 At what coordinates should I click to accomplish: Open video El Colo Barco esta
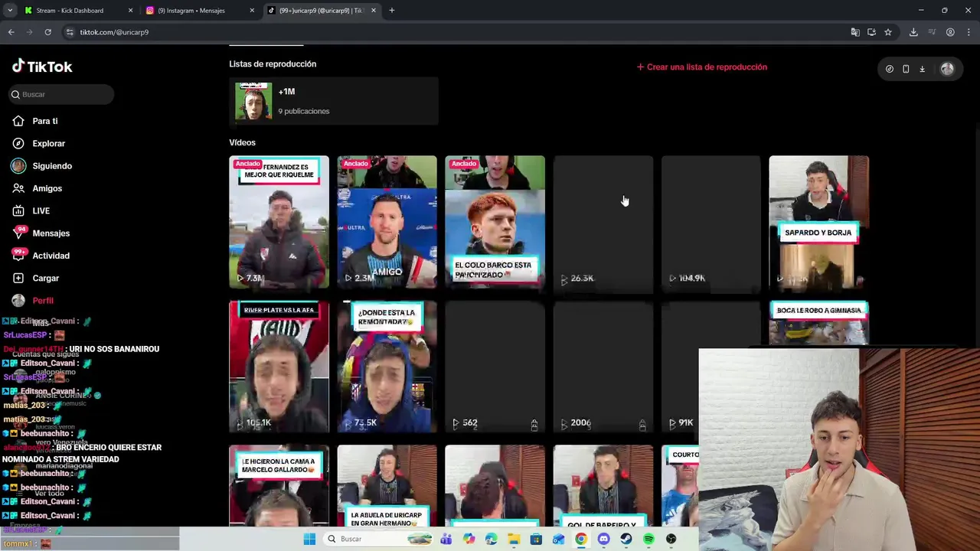pos(495,222)
